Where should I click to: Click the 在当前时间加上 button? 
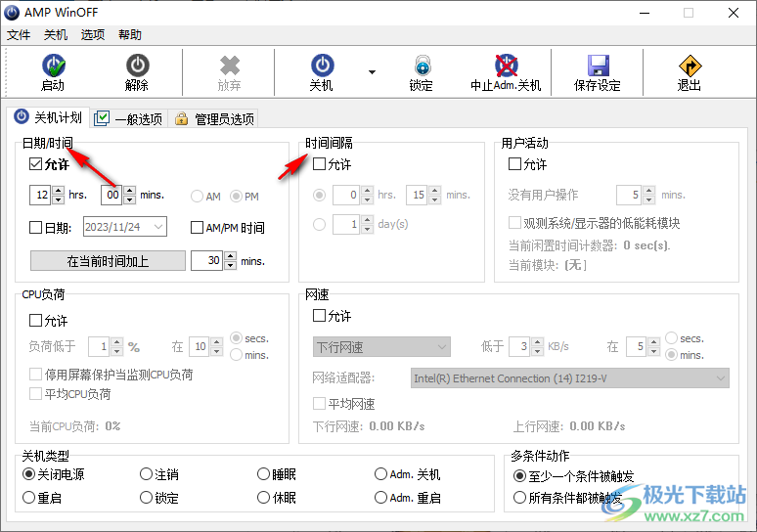point(108,261)
